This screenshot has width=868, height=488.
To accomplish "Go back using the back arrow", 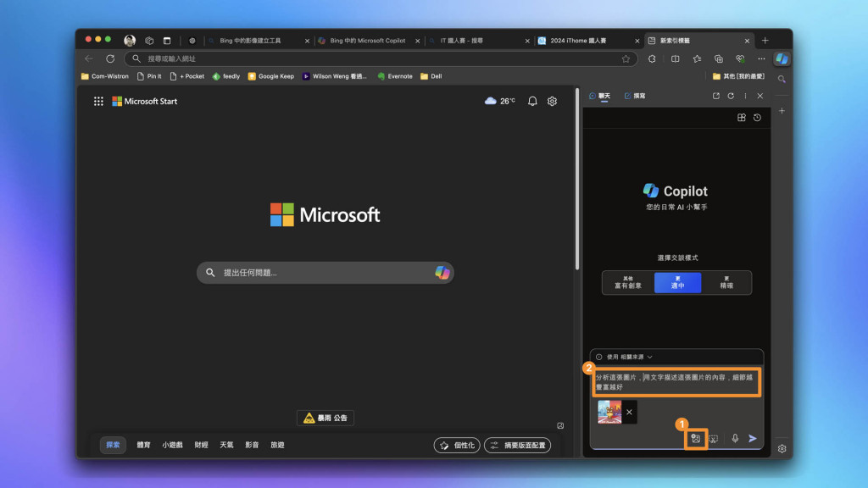I will [88, 58].
